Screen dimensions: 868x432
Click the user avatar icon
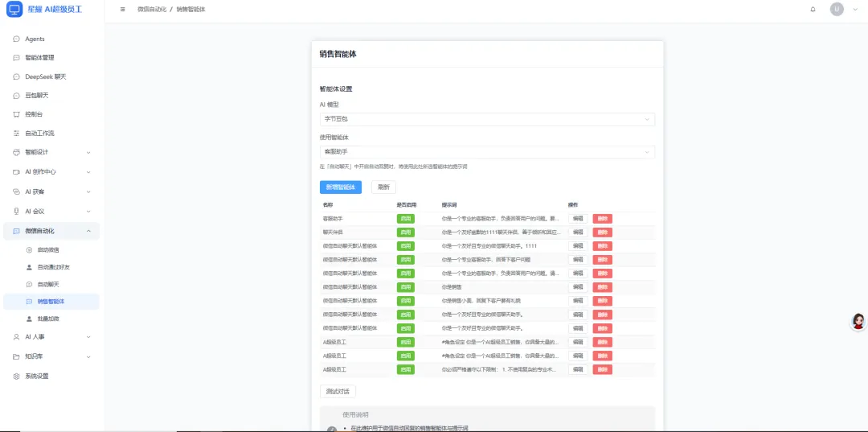pos(837,10)
